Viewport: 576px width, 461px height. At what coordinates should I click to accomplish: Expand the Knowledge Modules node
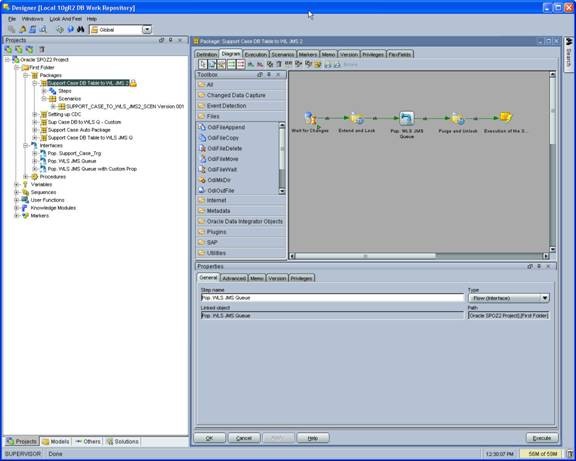(x=17, y=208)
